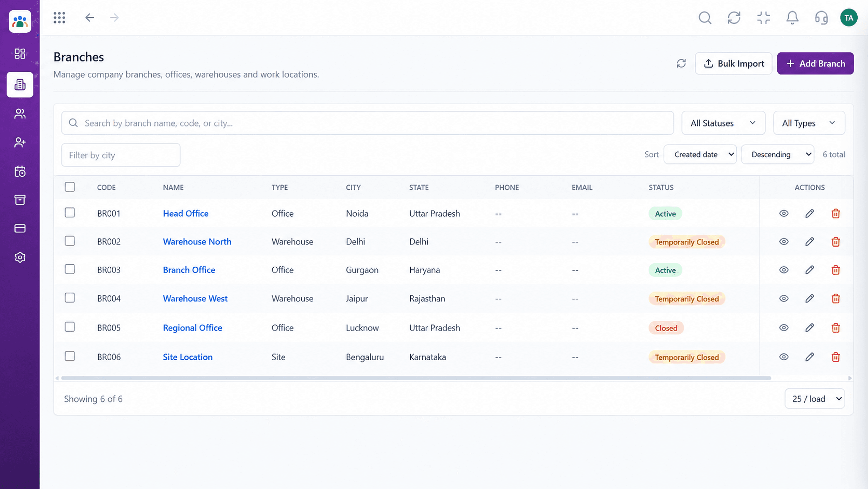Sort by the STATUS column header
The width and height of the screenshot is (868, 489).
click(661, 188)
